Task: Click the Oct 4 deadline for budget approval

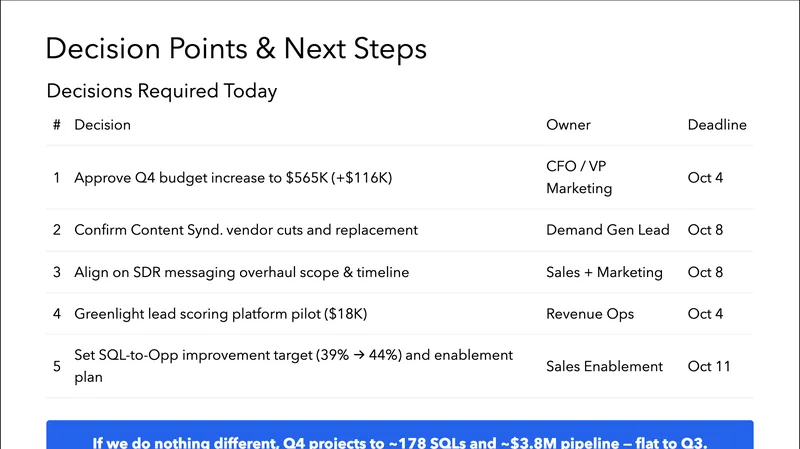Action: (x=705, y=178)
